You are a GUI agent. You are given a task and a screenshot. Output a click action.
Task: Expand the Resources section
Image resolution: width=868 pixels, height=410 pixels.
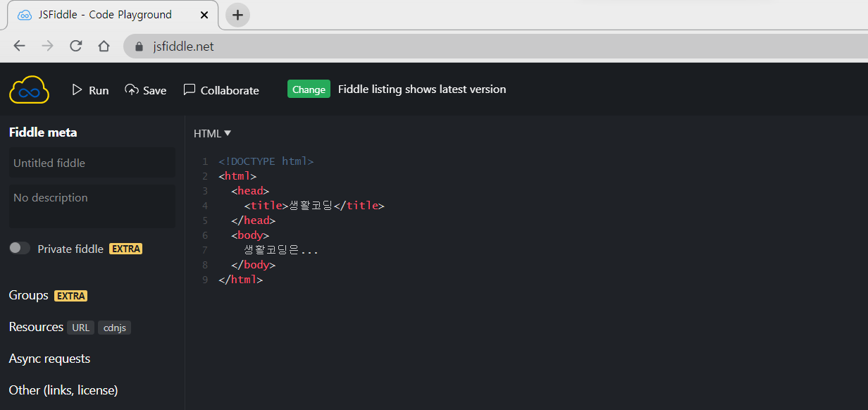36,327
